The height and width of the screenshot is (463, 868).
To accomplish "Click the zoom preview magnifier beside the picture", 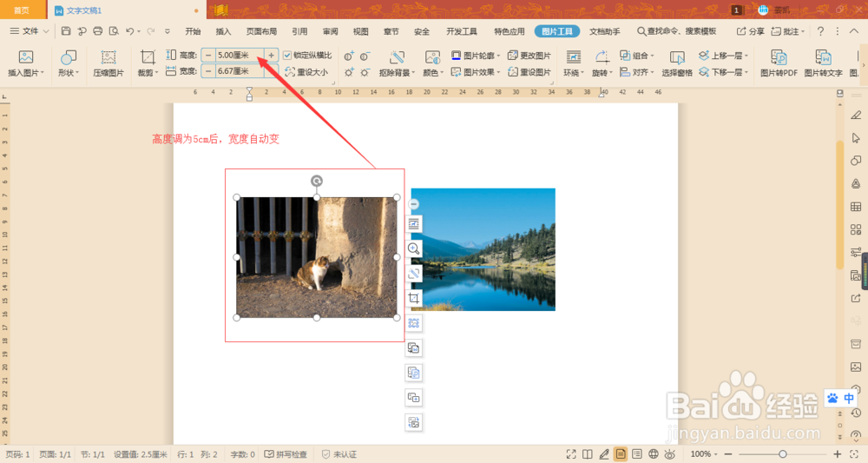I will click(413, 248).
